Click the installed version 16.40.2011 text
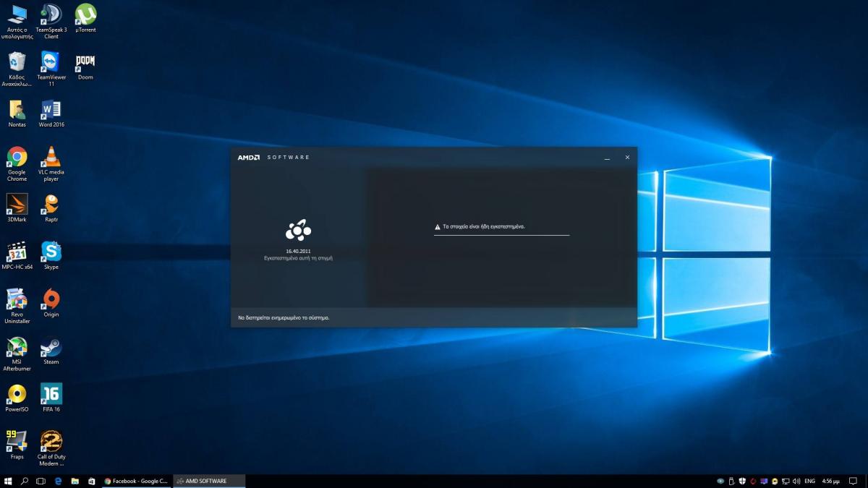 [x=298, y=251]
